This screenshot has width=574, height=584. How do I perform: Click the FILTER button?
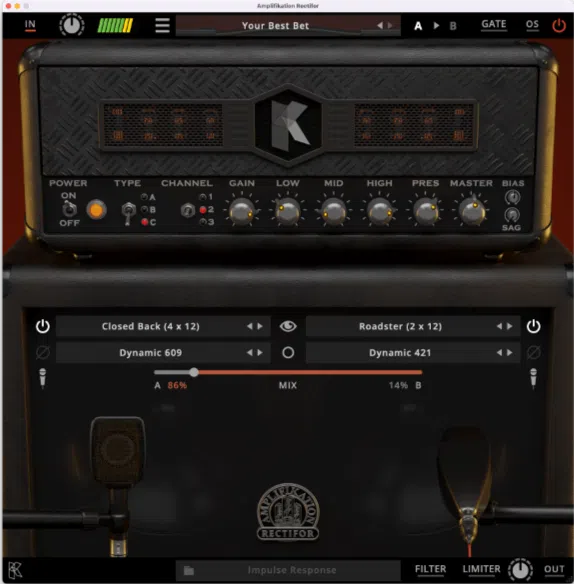430,569
